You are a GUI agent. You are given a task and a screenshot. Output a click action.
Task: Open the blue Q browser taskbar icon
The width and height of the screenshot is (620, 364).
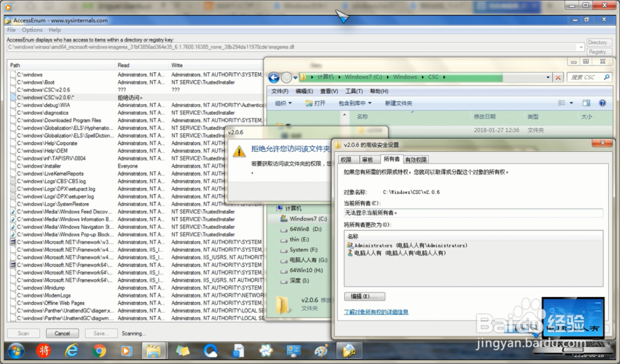(210, 350)
